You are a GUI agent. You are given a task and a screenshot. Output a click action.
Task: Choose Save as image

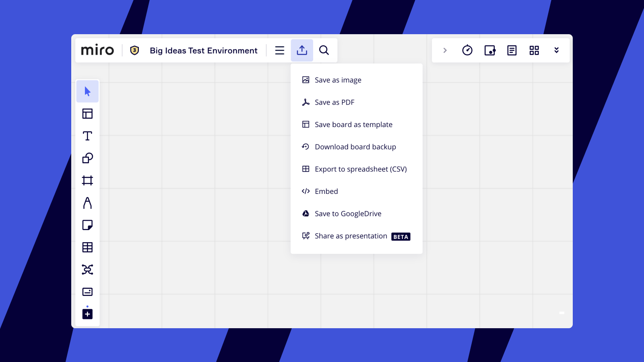(338, 80)
